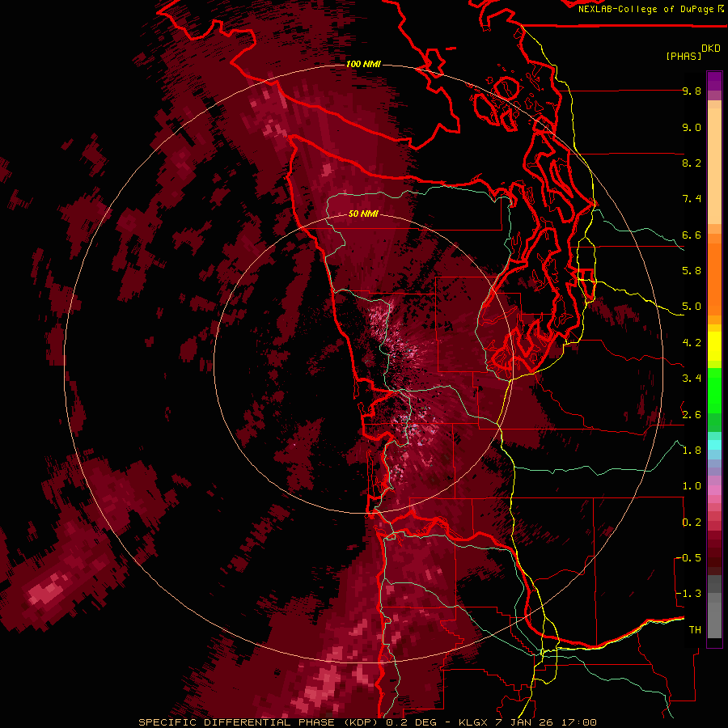728x728 pixels.
Task: Click the -1.3 legend value
Action: pyautogui.click(x=688, y=594)
